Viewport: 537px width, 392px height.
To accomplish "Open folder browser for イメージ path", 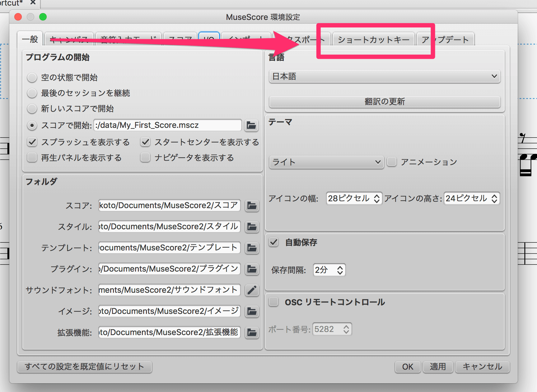I will (252, 311).
